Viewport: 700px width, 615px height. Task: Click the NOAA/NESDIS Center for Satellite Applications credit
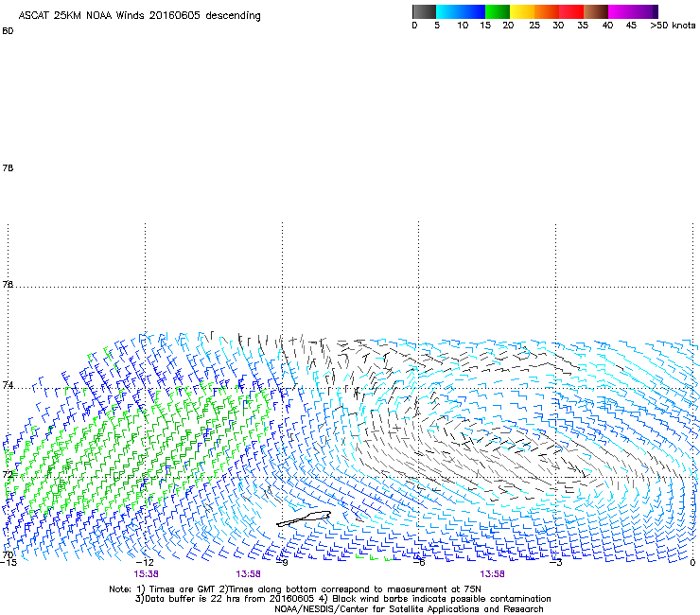(x=409, y=609)
